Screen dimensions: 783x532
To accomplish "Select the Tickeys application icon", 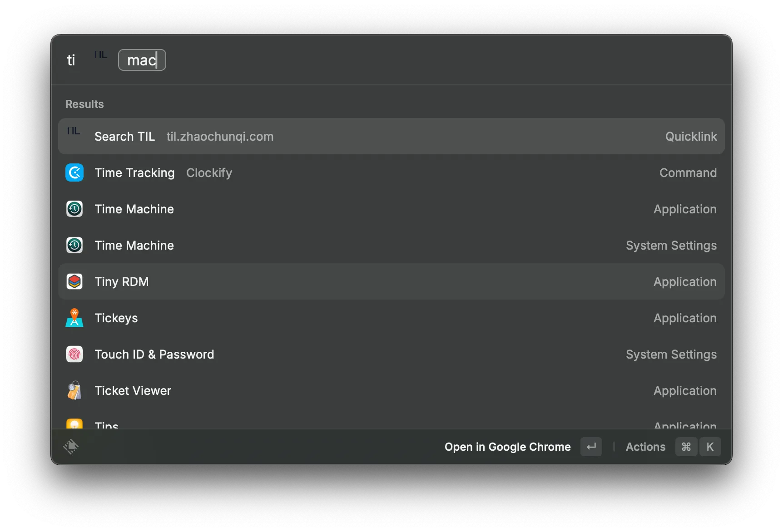I will 74,318.
